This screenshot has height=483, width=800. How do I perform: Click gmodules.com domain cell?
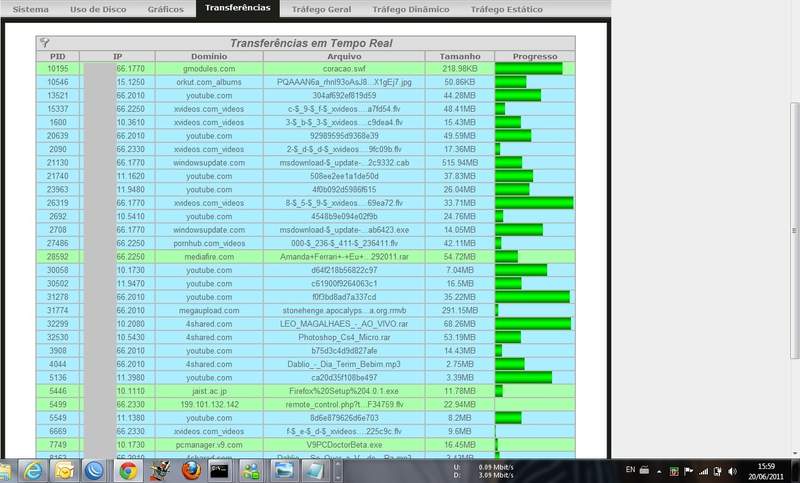(x=209, y=68)
